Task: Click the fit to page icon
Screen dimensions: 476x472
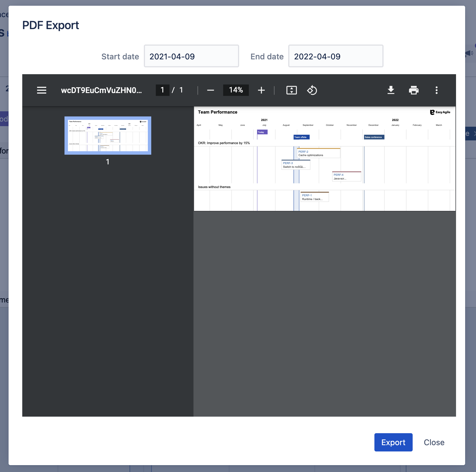Action: click(291, 90)
